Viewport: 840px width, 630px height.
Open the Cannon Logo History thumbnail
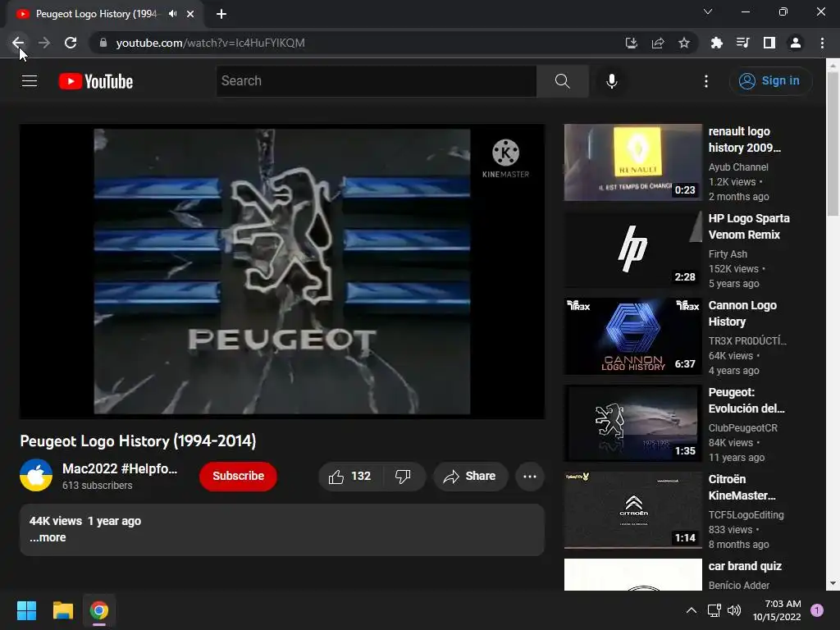point(632,336)
